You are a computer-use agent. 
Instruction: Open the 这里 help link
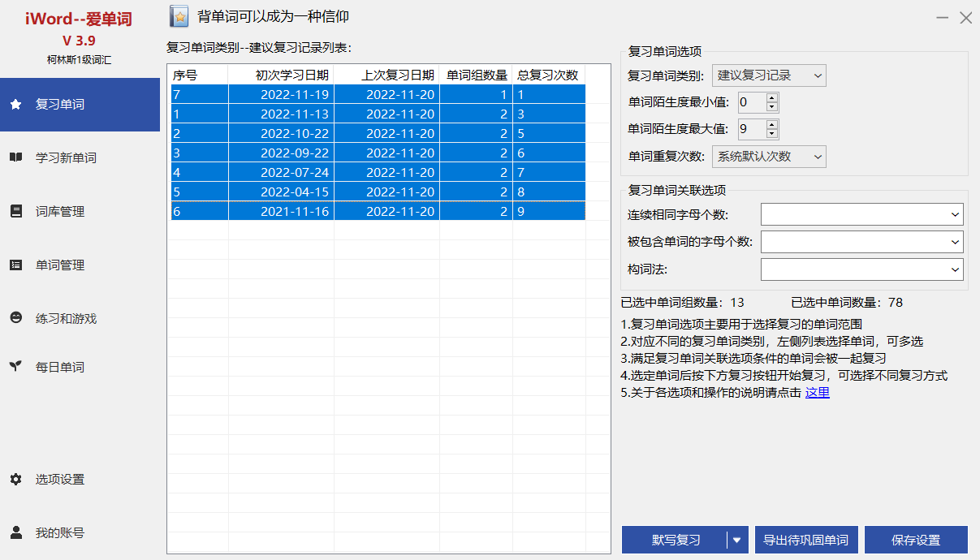(817, 393)
